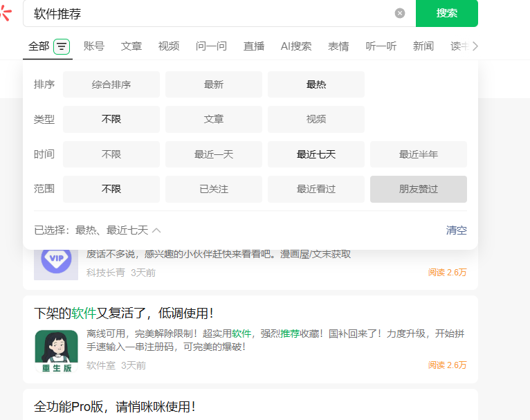Viewport: 530px width, 420px height.
Task: Open the 重生版 avatar thumbnail
Action: (x=56, y=351)
